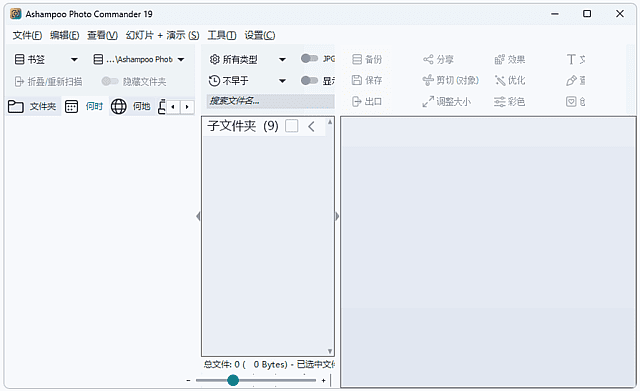Check the 子文件夹 checkbox
Viewport: 640px width, 391px height.
click(291, 126)
